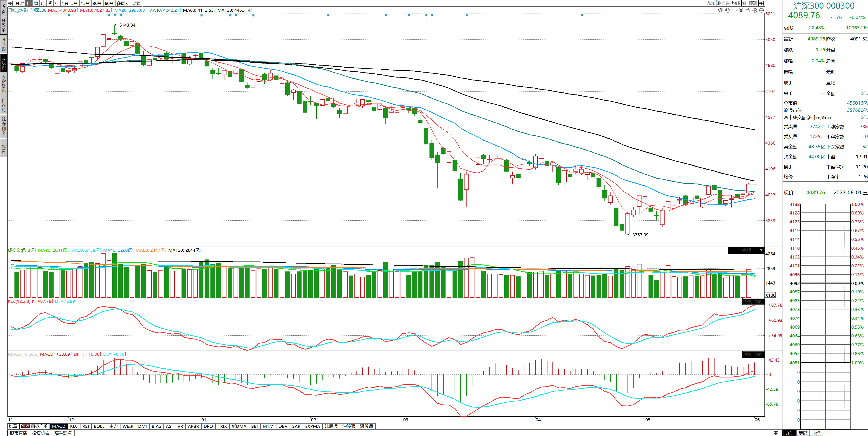Image resolution: width=868 pixels, height=436 pixels.
Task: Open 日线(复权) adjustment selector
Action: coord(18,10)
